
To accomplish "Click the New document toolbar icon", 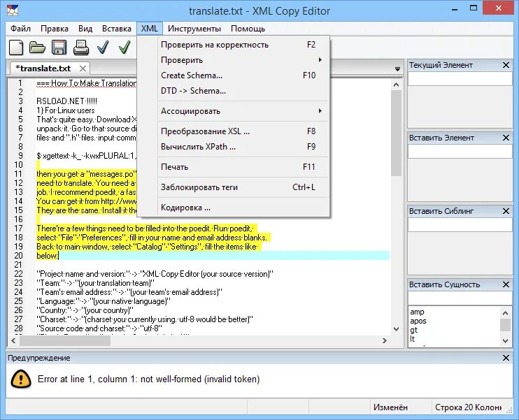I will tap(16, 48).
